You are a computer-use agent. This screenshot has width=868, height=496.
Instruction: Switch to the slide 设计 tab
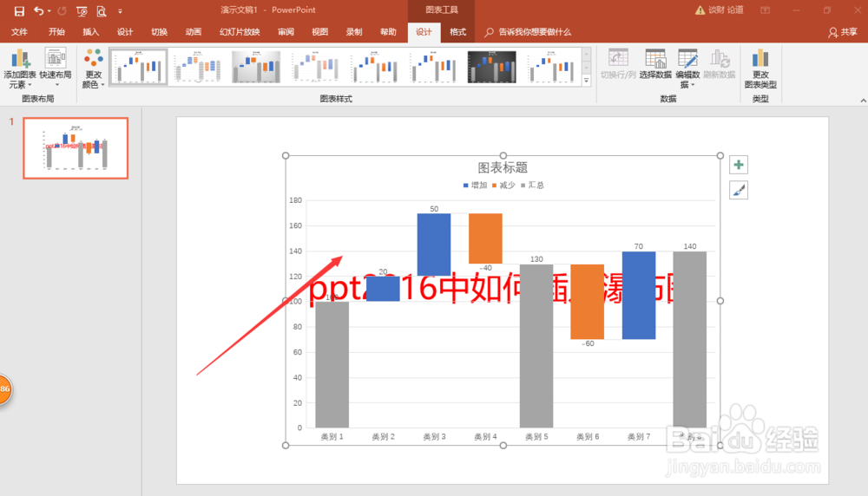(x=125, y=32)
